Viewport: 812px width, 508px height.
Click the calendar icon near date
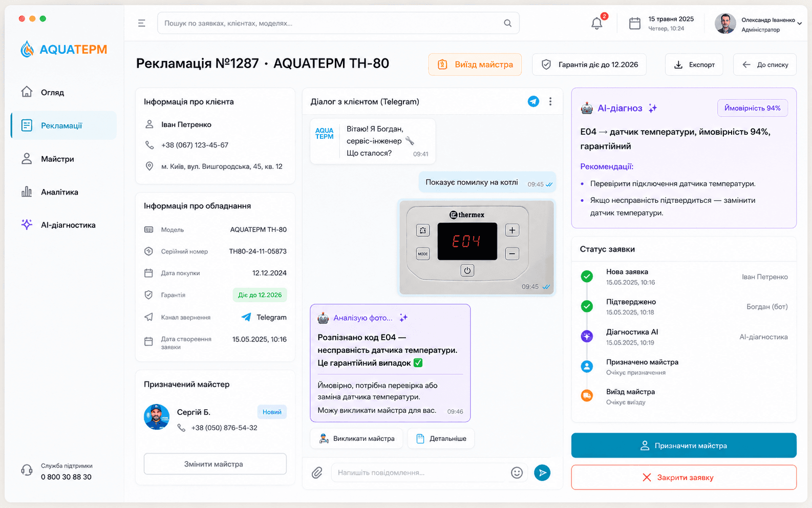[x=635, y=23]
